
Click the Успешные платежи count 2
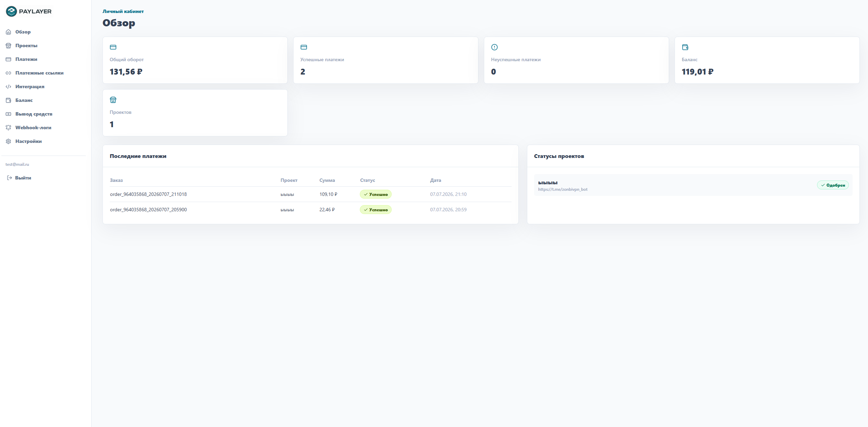tap(303, 72)
